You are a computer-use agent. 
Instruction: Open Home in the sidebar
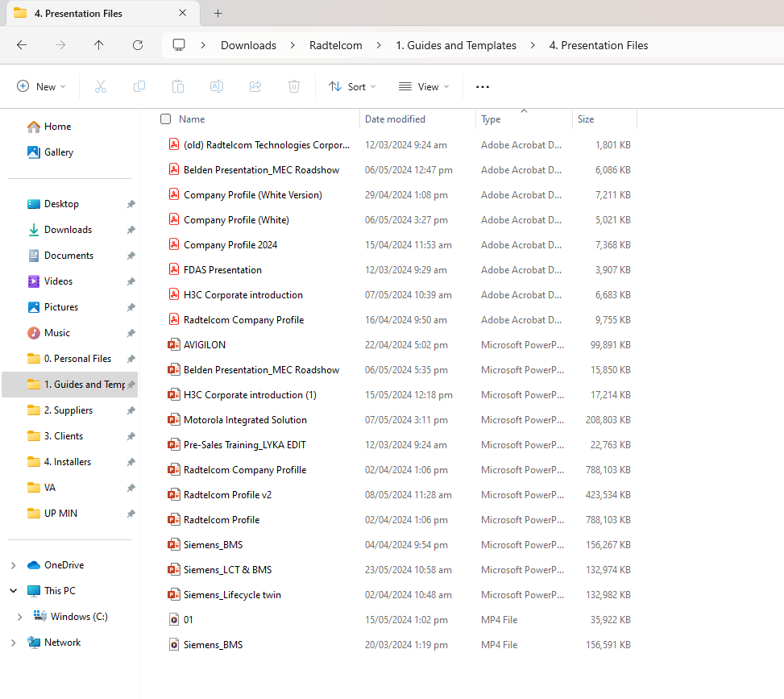[x=57, y=127]
